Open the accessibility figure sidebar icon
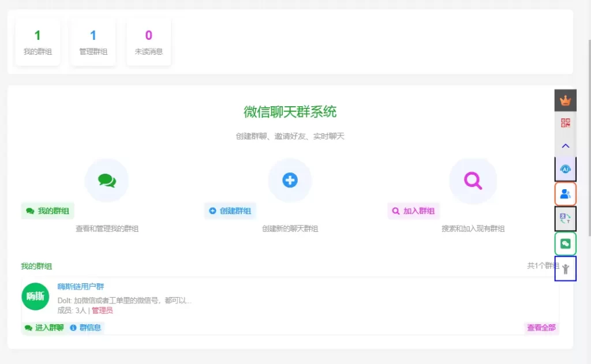 click(x=566, y=269)
